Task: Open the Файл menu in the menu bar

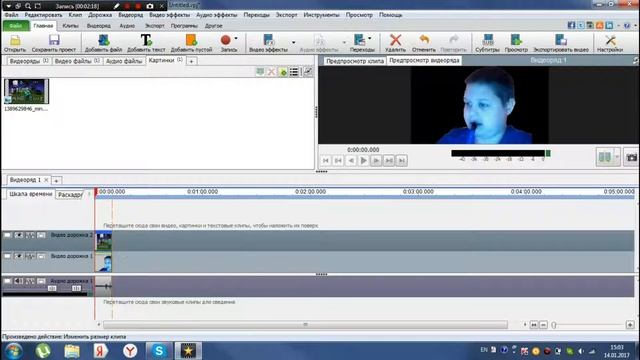Action: (x=11, y=15)
